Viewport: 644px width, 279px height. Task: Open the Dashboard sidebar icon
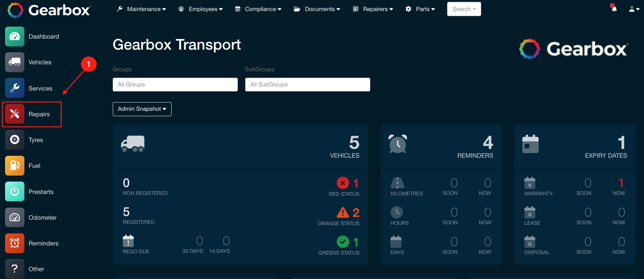click(15, 36)
